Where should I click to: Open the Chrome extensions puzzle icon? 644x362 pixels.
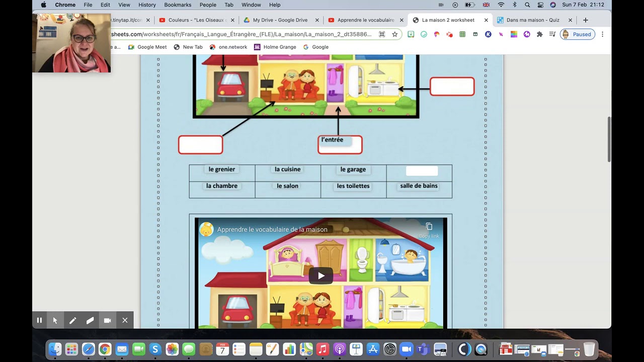point(540,34)
